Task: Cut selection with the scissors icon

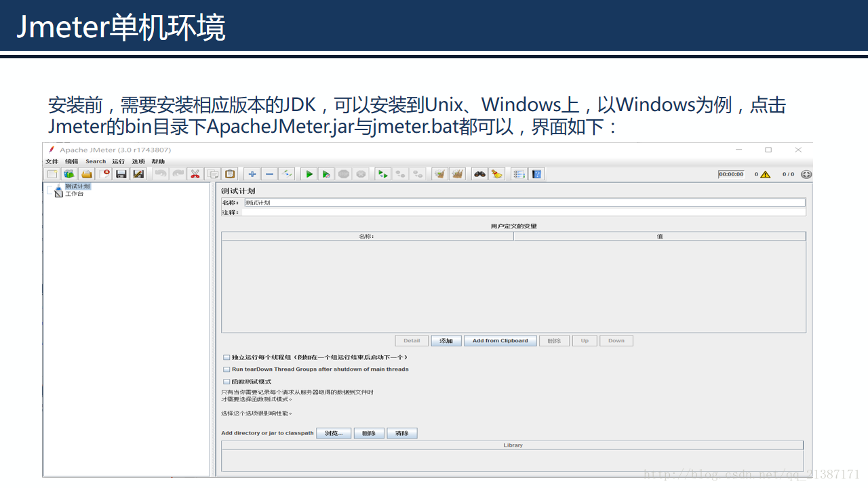Action: [x=195, y=174]
